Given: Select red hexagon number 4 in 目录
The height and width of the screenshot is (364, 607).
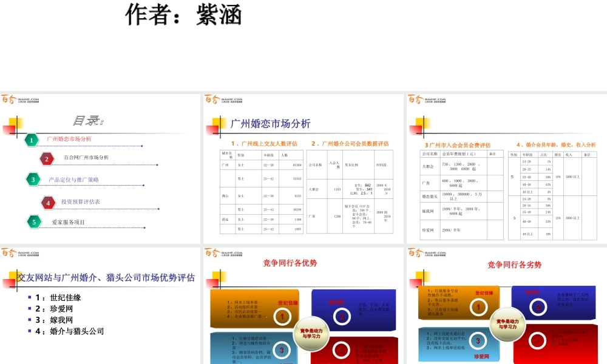Looking at the screenshot, I should click(x=48, y=203).
